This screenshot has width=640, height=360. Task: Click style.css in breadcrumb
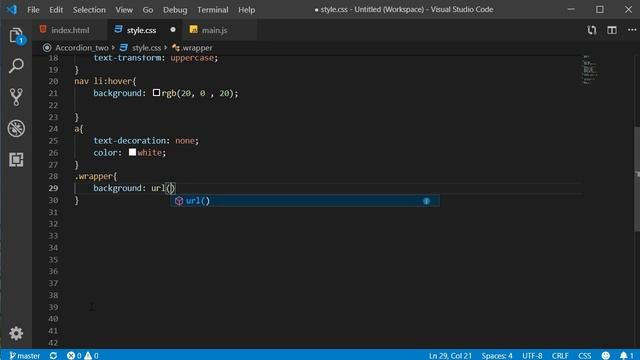146,48
